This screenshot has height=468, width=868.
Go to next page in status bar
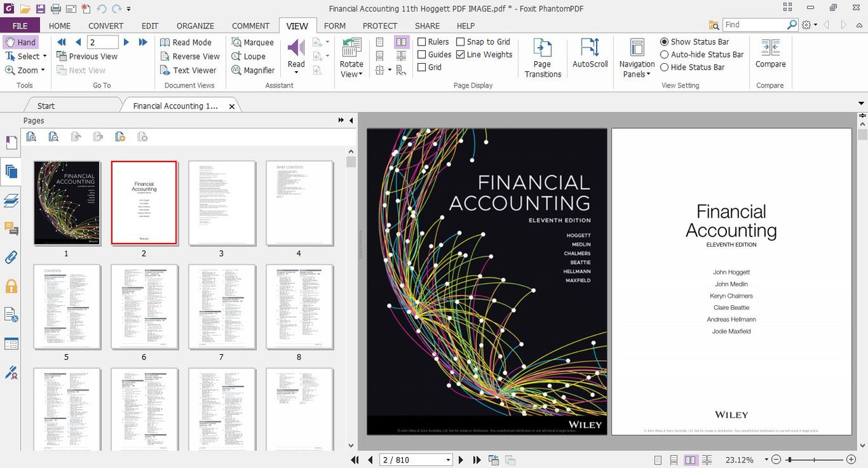pyautogui.click(x=461, y=460)
